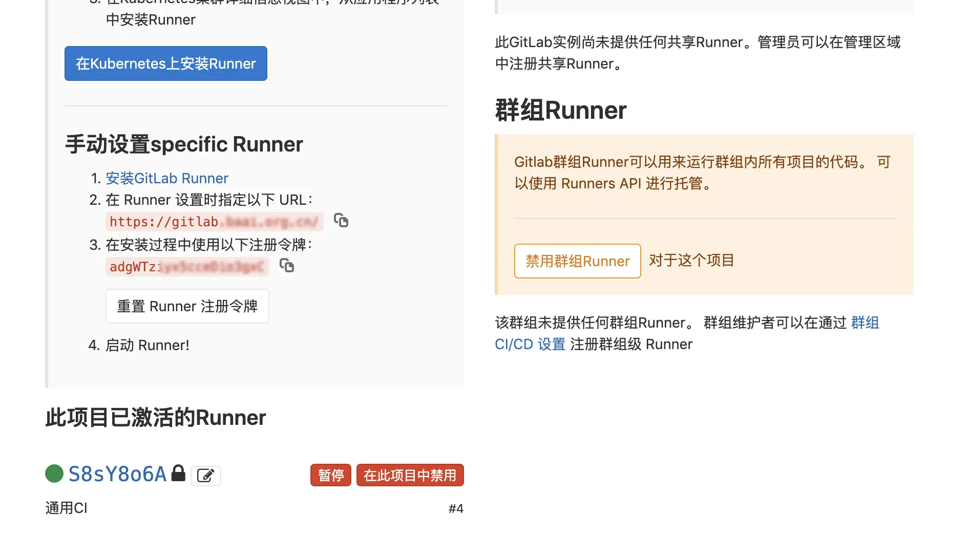This screenshot has width=969, height=560.
Task: Copy the Runner setup URL to clipboard
Action: click(341, 221)
